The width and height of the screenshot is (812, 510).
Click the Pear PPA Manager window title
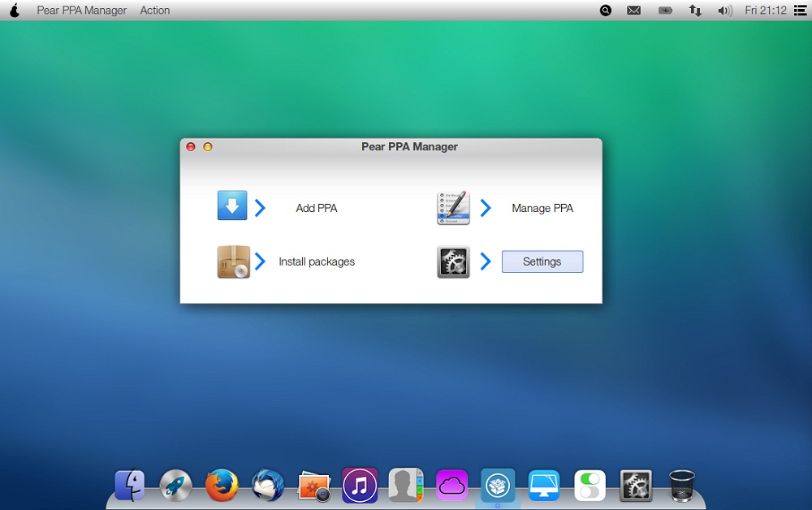pyautogui.click(x=409, y=146)
